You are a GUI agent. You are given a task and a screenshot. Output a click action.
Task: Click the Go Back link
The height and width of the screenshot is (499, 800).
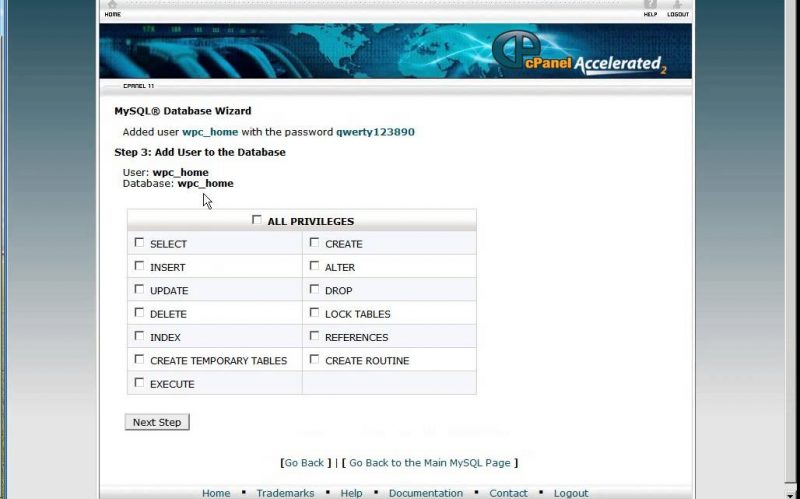(304, 463)
